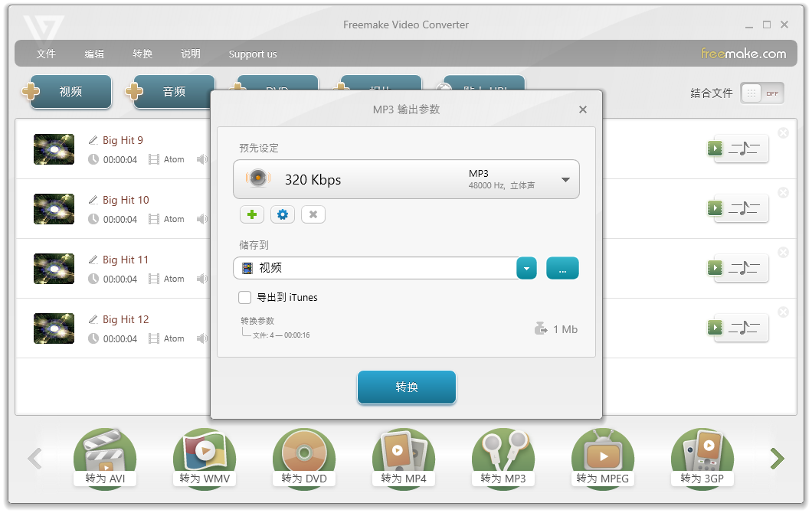Enable the 导出到 iTunes checkbox
This screenshot has height=513, width=812.
[245, 297]
